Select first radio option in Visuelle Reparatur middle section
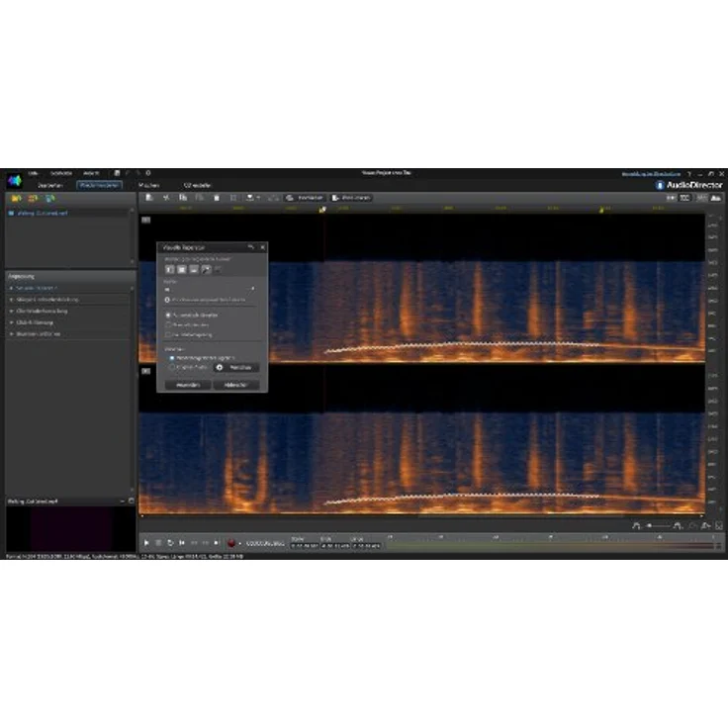The width and height of the screenshot is (728, 728). (168, 315)
